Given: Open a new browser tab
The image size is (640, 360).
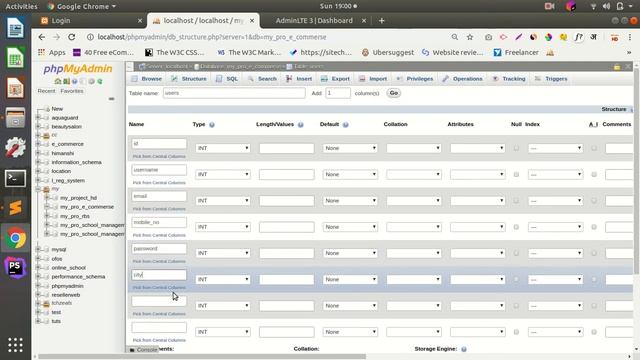Looking at the screenshot, I should pos(382,20).
